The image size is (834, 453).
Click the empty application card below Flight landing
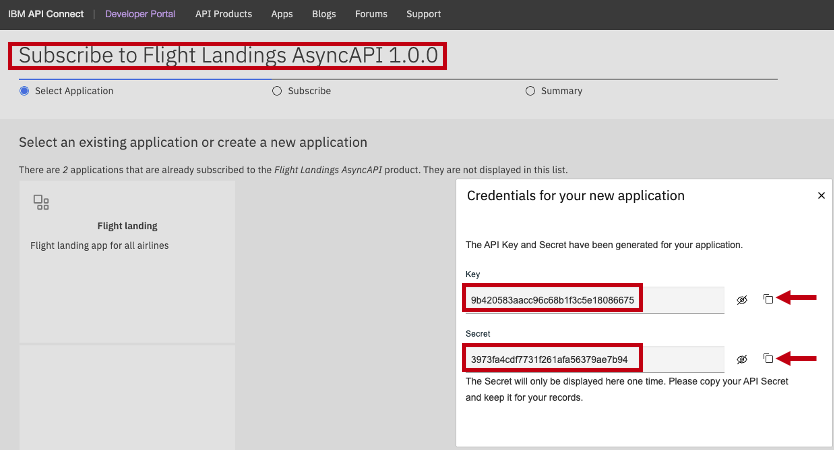click(x=127, y=398)
